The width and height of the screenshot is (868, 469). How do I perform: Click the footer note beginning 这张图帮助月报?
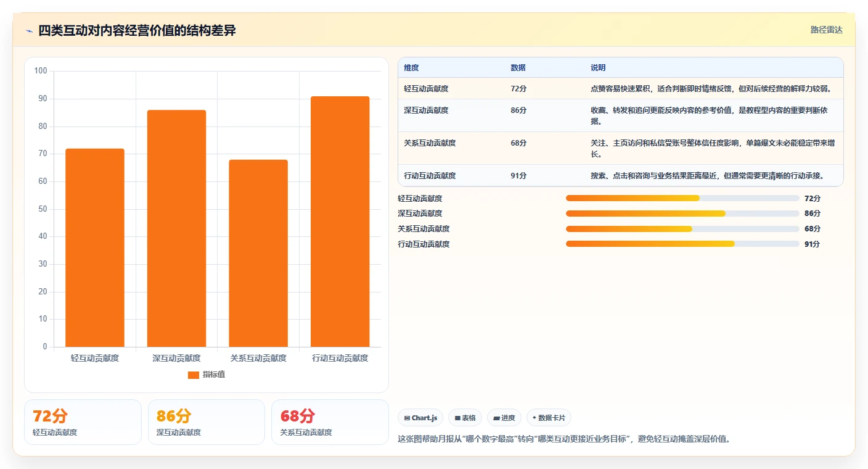click(565, 439)
